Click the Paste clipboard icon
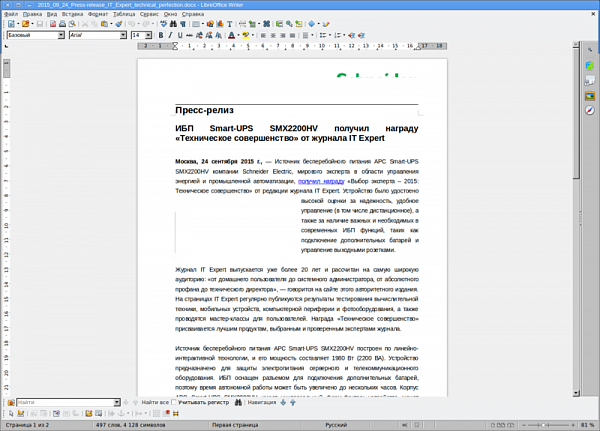The width and height of the screenshot is (600, 431). tap(104, 24)
